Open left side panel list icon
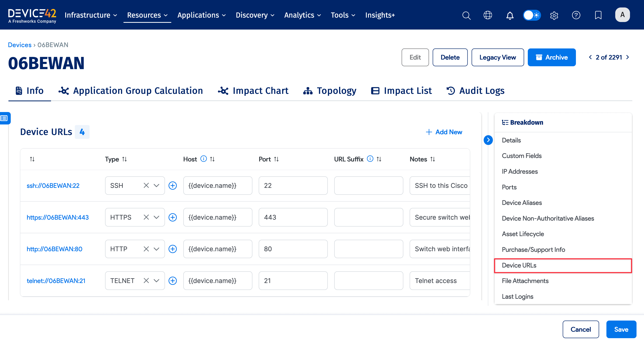Screen dimensions: 644x342 (x=4, y=118)
